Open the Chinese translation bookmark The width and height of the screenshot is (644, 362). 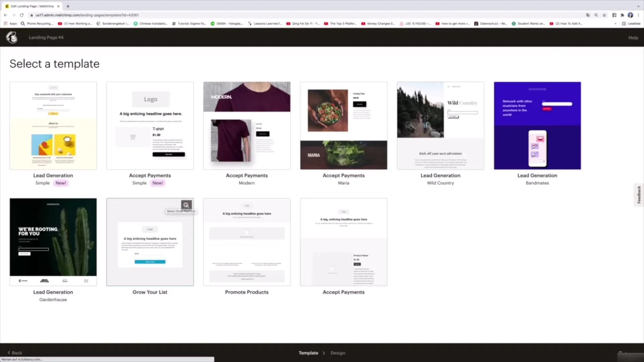tap(151, 23)
